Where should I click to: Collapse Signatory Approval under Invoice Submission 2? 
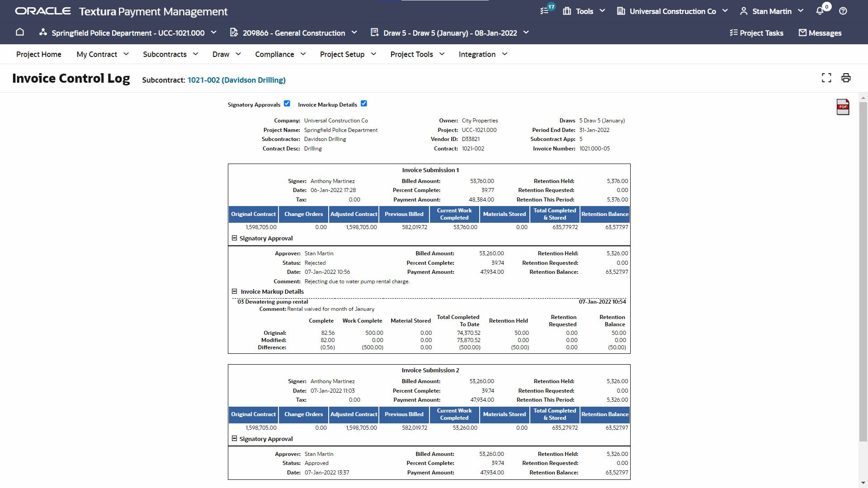(234, 438)
